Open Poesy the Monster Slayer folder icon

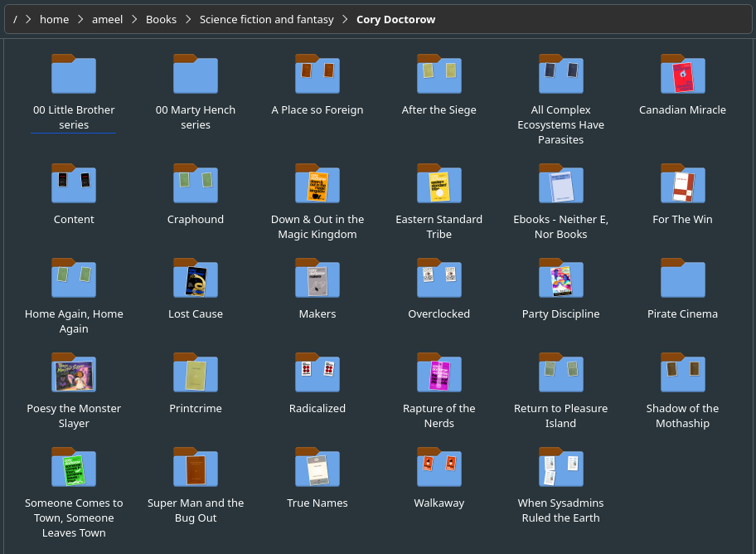[74, 372]
